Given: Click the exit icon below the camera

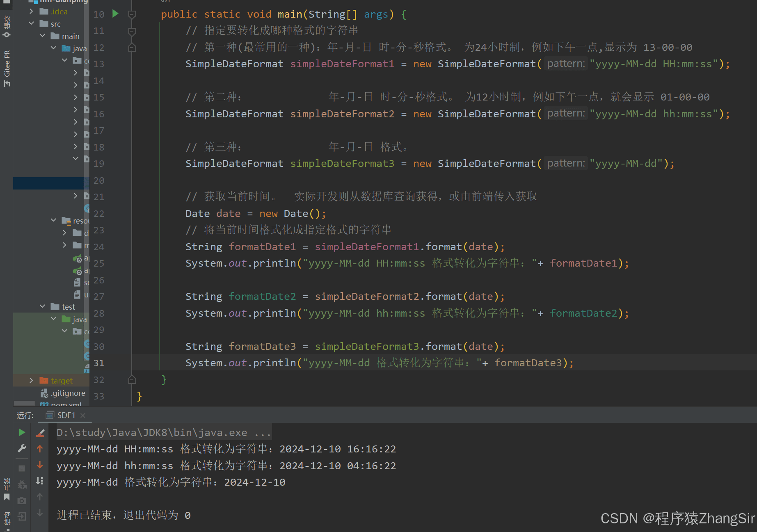Looking at the screenshot, I should 22,516.
